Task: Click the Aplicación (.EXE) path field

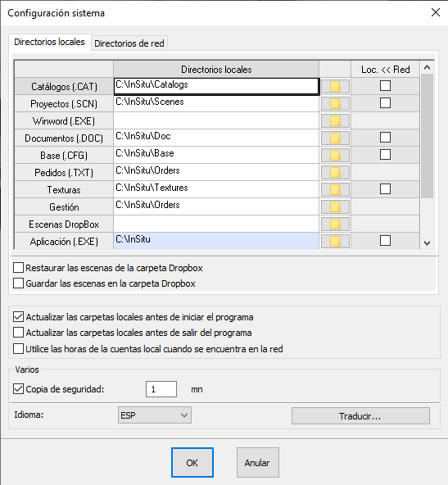Action: tap(216, 241)
